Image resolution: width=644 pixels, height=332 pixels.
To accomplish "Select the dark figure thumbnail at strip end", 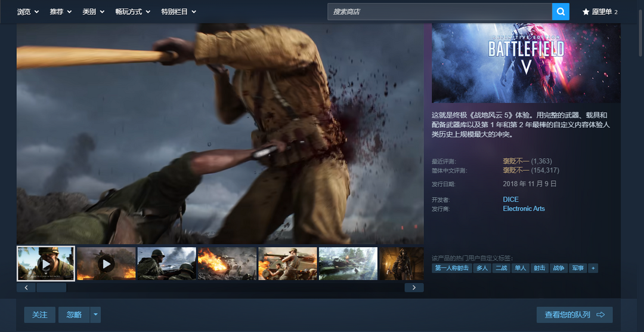I will coord(401,264).
